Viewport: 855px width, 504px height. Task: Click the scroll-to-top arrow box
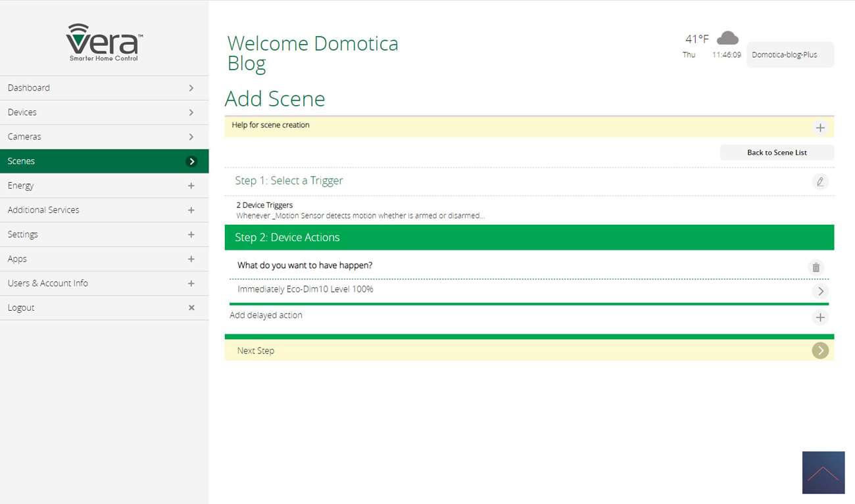[823, 472]
